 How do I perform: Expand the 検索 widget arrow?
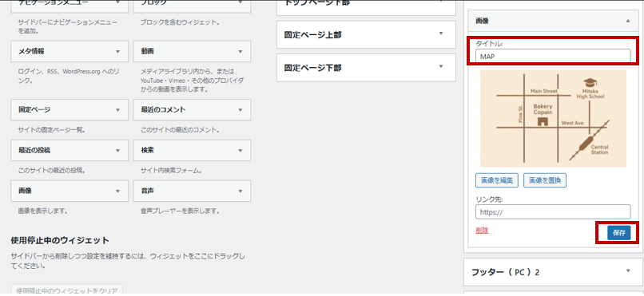pyautogui.click(x=241, y=151)
